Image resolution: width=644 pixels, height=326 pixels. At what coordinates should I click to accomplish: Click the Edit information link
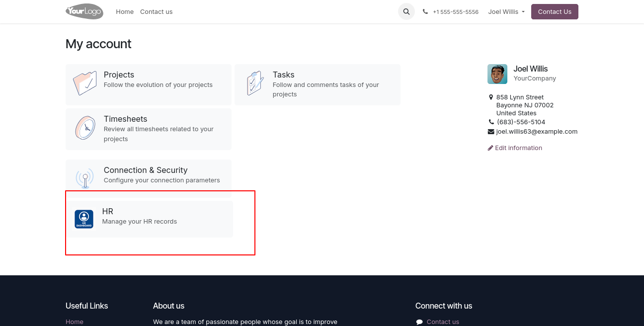pyautogui.click(x=518, y=148)
